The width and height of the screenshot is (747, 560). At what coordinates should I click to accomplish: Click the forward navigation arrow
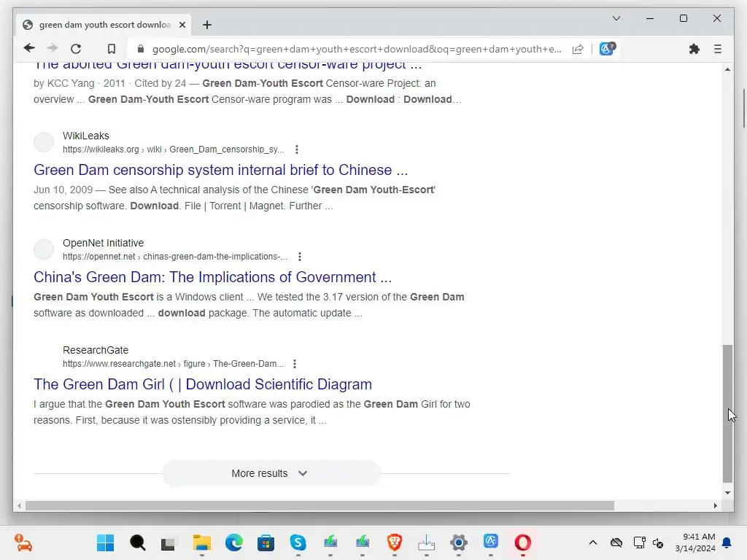53,49
